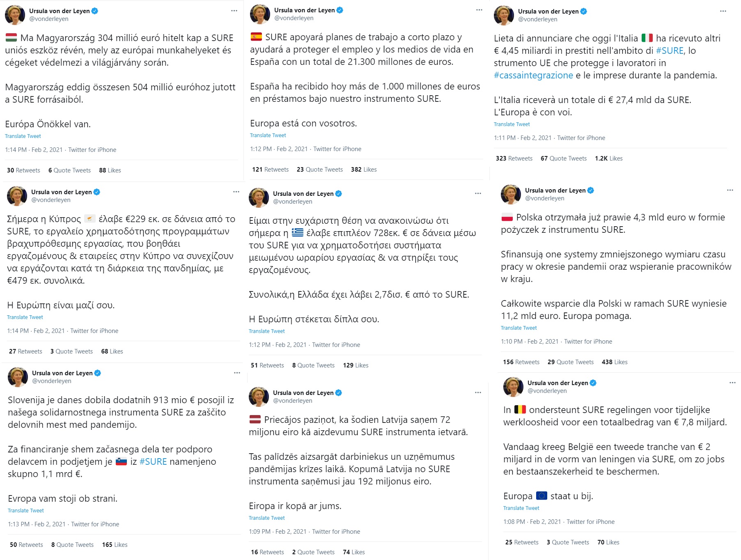Viewport: 741px width, 560px height.
Task: Click the profile photo on the Latvia tweet
Action: pyautogui.click(x=259, y=397)
